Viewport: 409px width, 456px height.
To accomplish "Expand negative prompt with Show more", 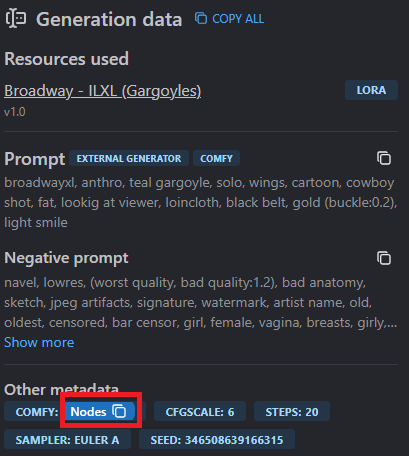I will pyautogui.click(x=39, y=342).
